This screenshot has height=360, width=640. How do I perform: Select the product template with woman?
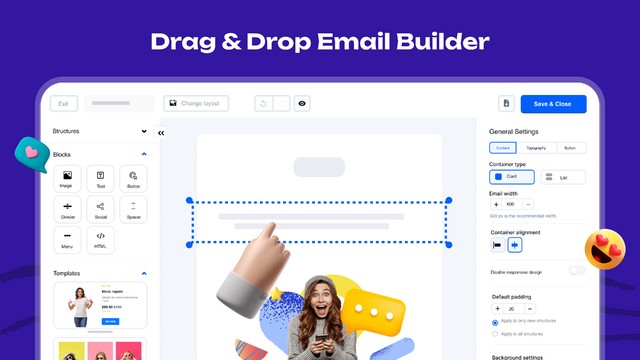(x=100, y=305)
